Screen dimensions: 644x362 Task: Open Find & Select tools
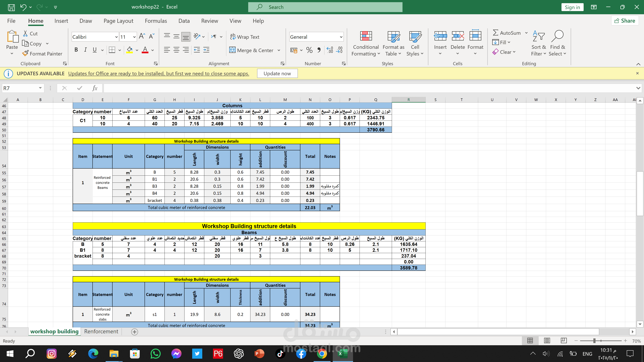pyautogui.click(x=557, y=43)
